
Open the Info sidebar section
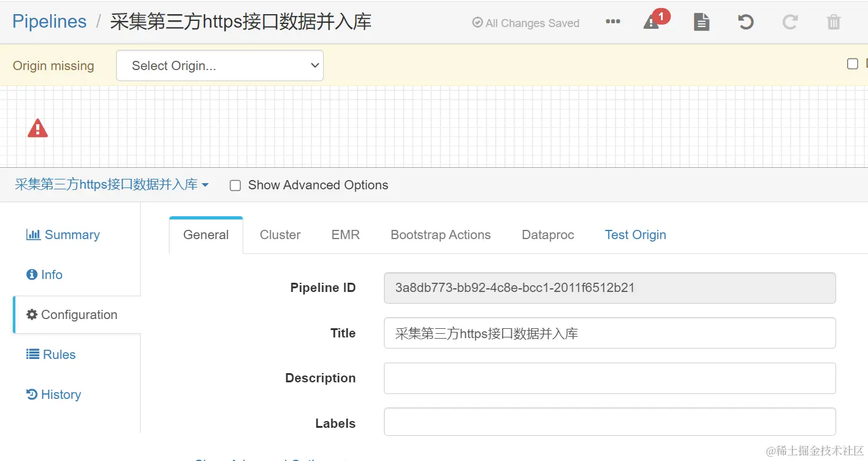[44, 275]
